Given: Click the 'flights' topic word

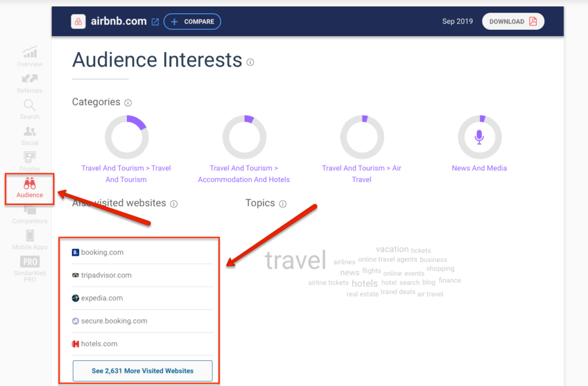Looking at the screenshot, I should (372, 271).
